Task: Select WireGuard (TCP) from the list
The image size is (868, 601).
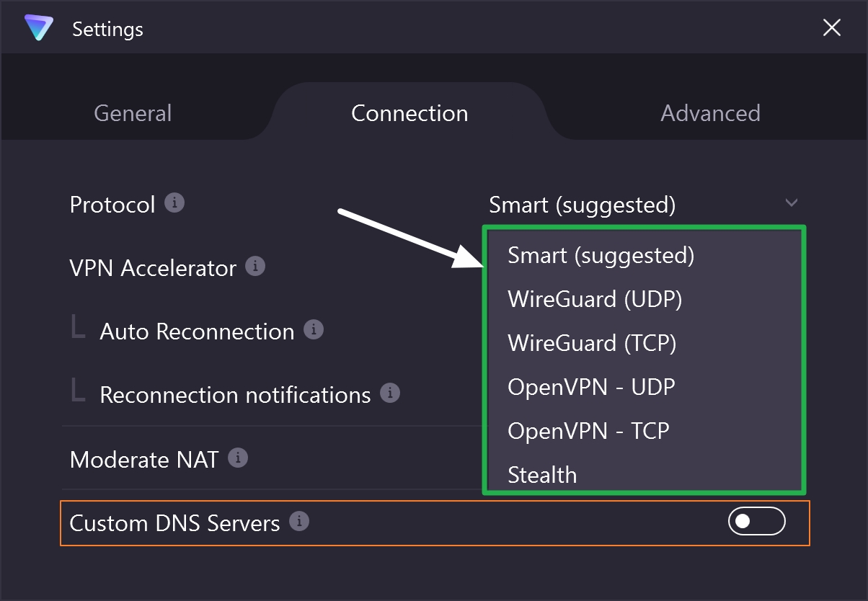Action: pyautogui.click(x=592, y=343)
